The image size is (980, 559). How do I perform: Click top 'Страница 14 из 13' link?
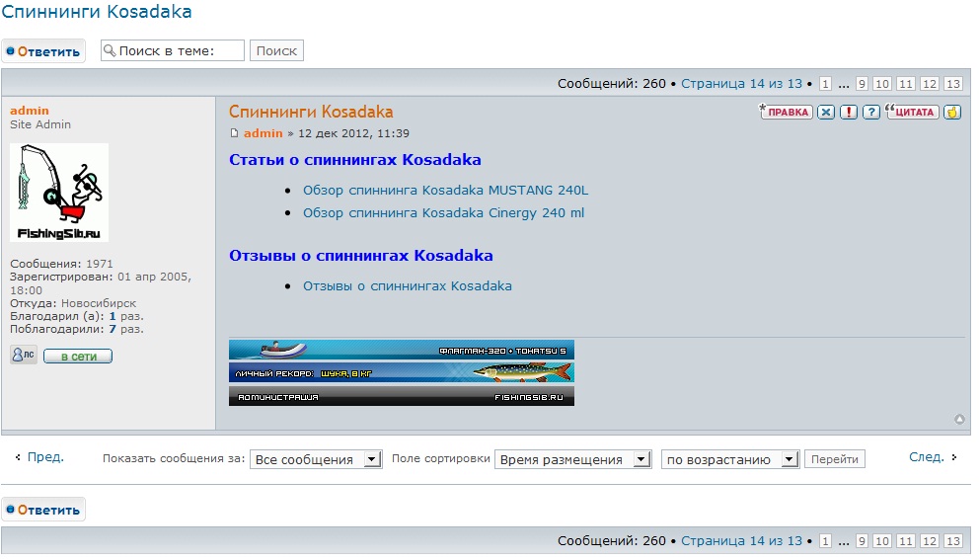click(741, 84)
